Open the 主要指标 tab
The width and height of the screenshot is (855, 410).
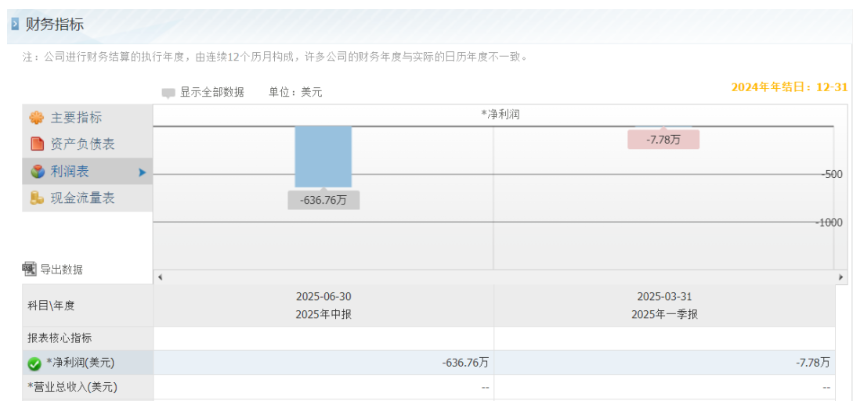76,118
